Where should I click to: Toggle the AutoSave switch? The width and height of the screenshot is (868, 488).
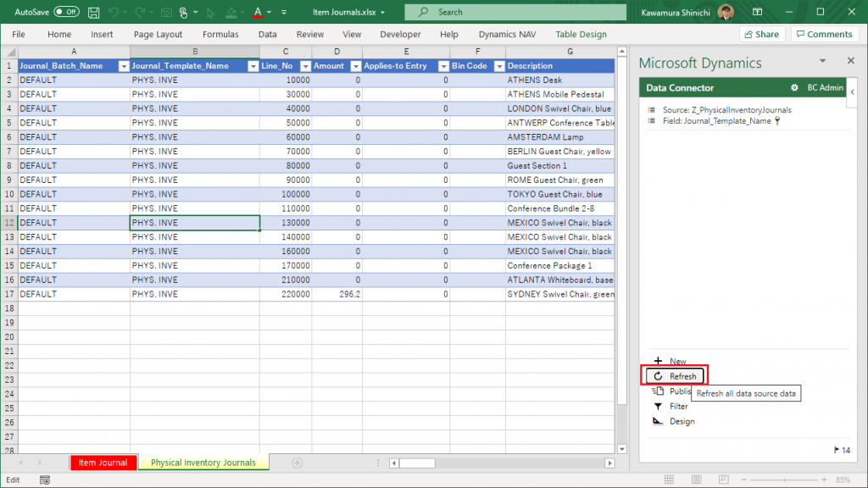tap(66, 12)
